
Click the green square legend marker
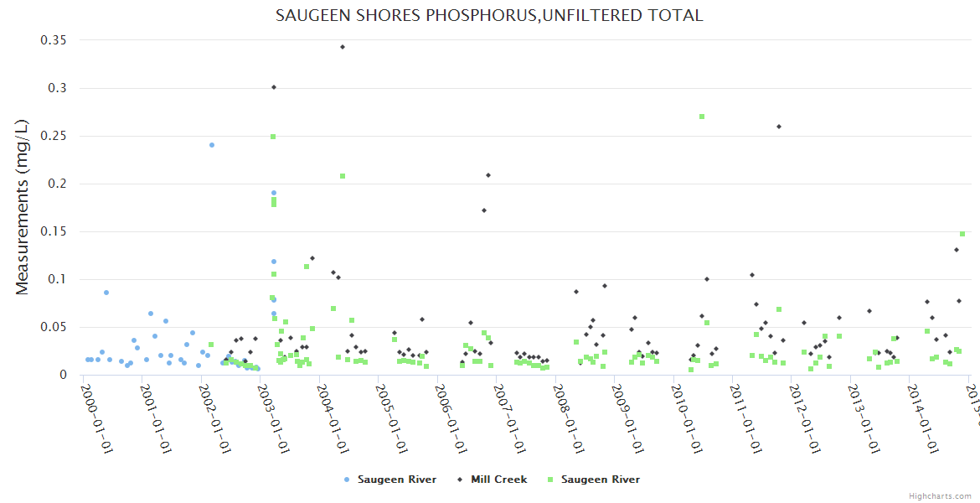pyautogui.click(x=551, y=480)
